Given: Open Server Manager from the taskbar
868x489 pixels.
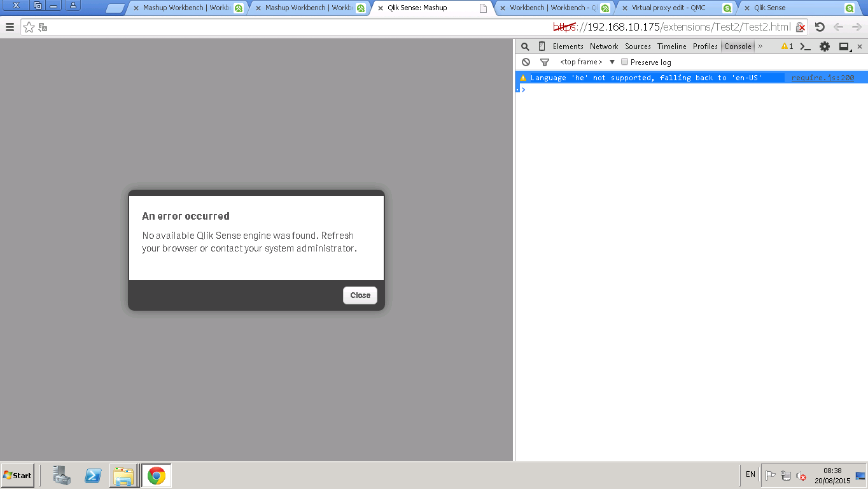Looking at the screenshot, I should point(62,476).
